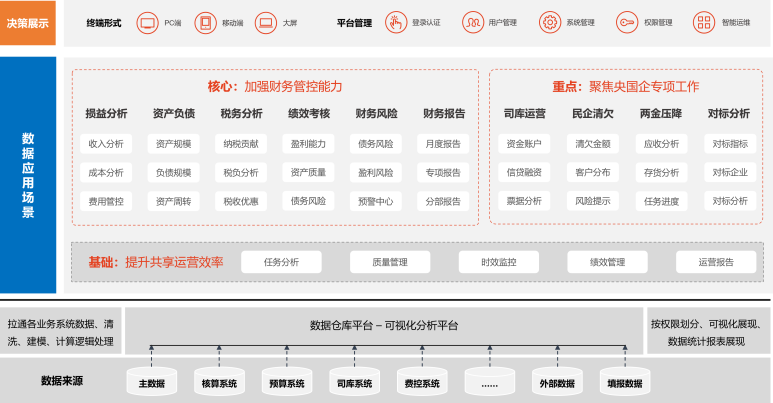The height and width of the screenshot is (403, 773).
Task: Open 系统管理 gear icon
Action: (550, 22)
